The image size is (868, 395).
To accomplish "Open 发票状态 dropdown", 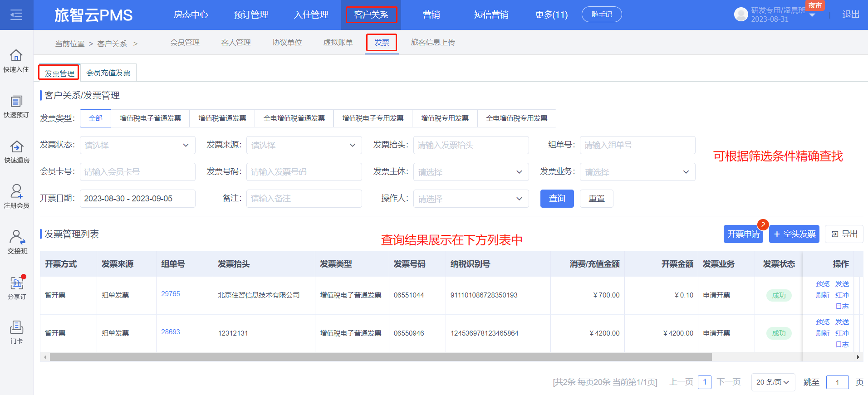I will pyautogui.click(x=137, y=145).
